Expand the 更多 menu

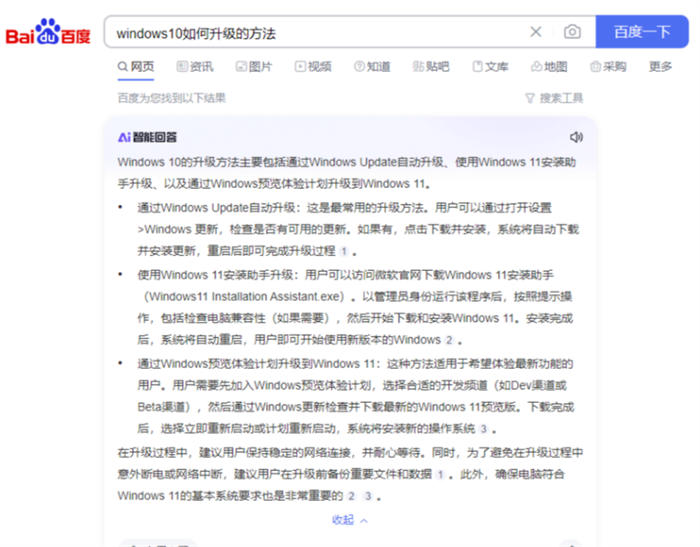660,67
